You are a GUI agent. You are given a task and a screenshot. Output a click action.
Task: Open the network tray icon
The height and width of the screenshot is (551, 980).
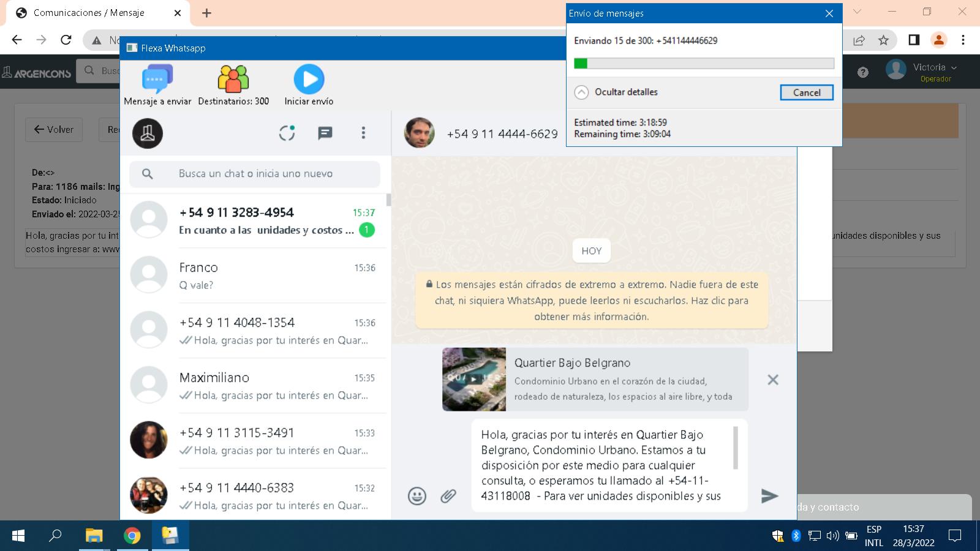815,536
